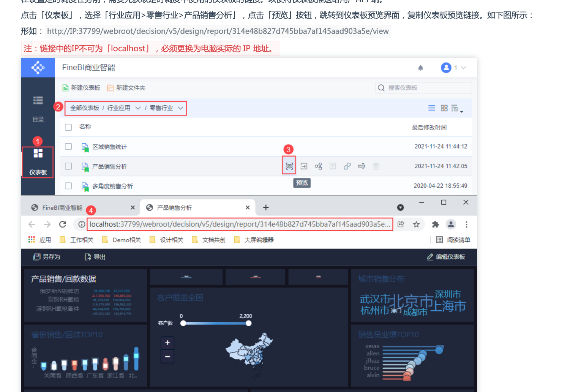Screen dimensions: 562x392
Task: Click 北京市 in city word cloud
Action: (x=412, y=301)
